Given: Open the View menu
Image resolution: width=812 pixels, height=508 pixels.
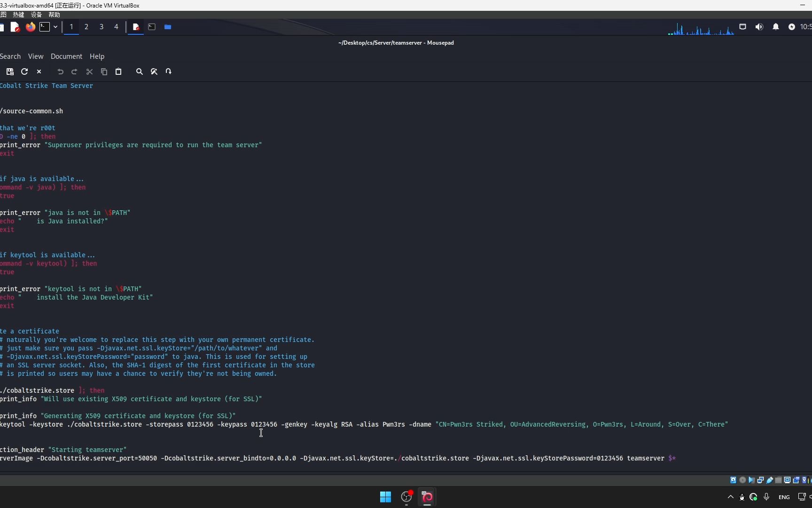Looking at the screenshot, I should coord(36,56).
